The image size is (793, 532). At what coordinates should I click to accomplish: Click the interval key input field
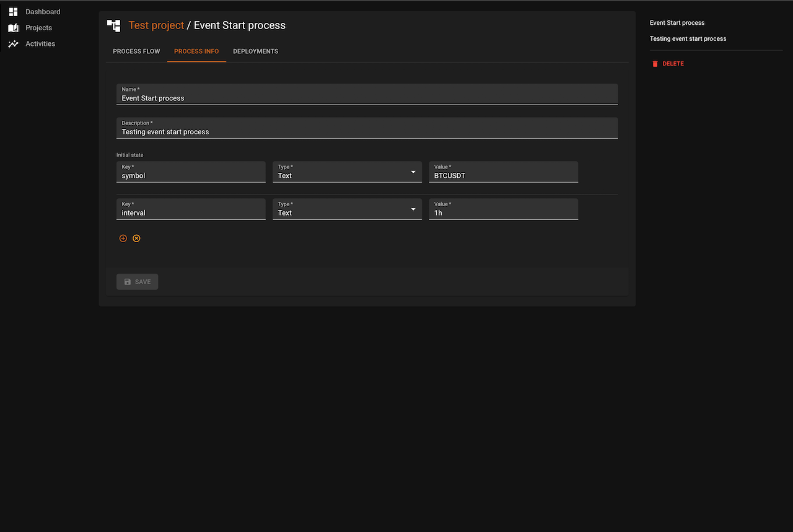[x=191, y=212]
